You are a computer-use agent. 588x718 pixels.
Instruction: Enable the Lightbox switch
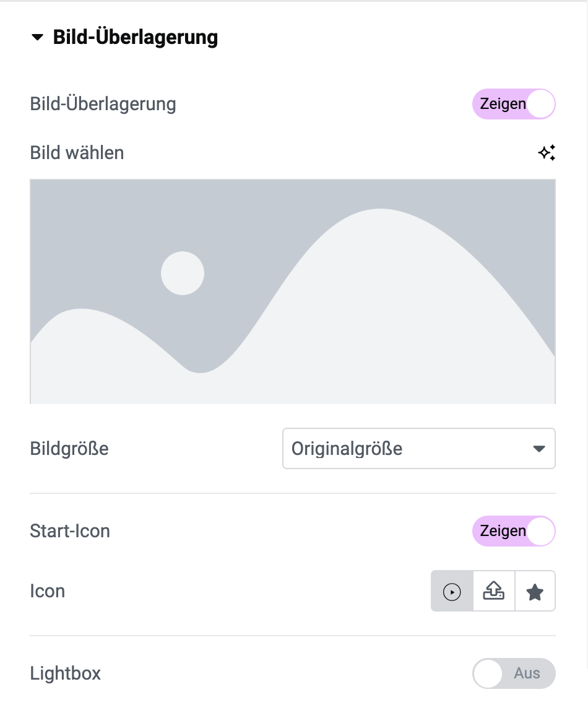pyautogui.click(x=514, y=673)
